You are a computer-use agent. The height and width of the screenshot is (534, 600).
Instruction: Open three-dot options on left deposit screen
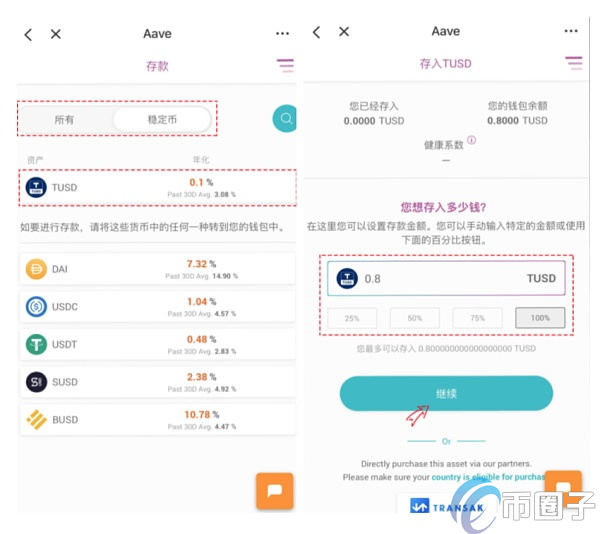coord(282,34)
